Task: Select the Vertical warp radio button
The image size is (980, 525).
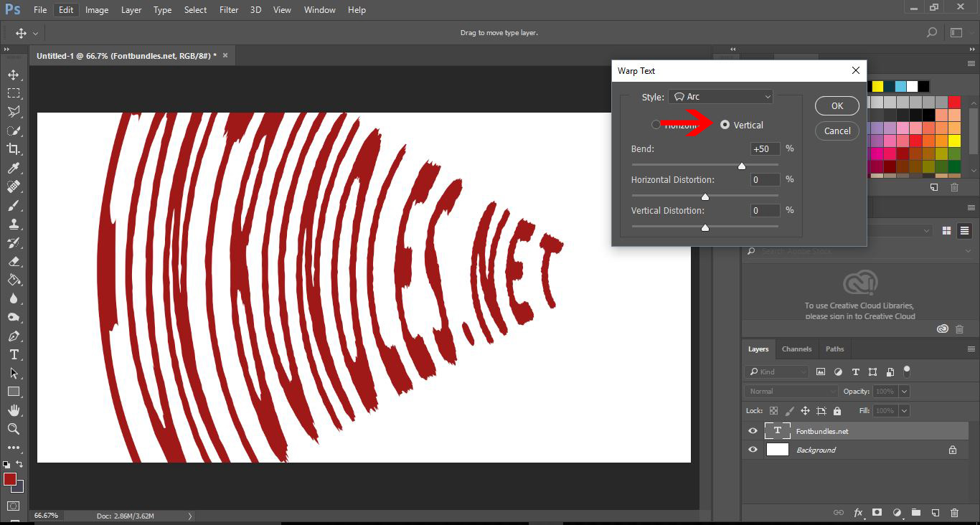Action: [725, 124]
